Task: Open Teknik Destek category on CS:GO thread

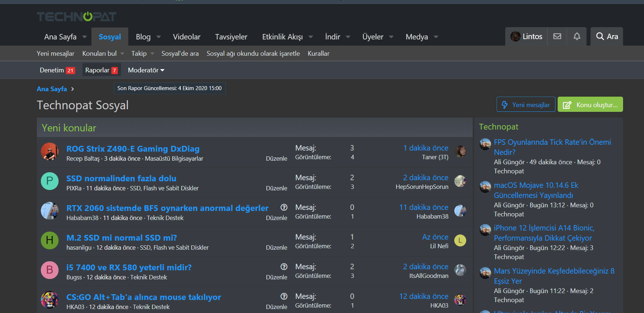Action: [x=151, y=307]
